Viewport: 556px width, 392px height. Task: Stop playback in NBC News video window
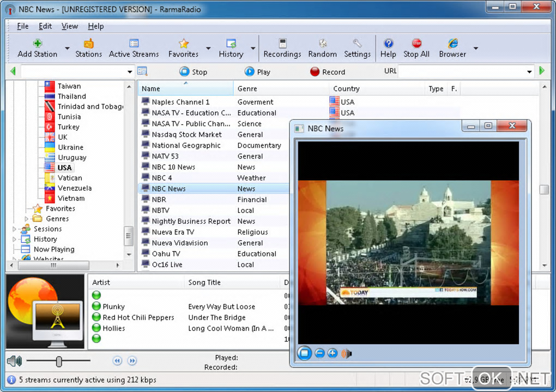305,353
